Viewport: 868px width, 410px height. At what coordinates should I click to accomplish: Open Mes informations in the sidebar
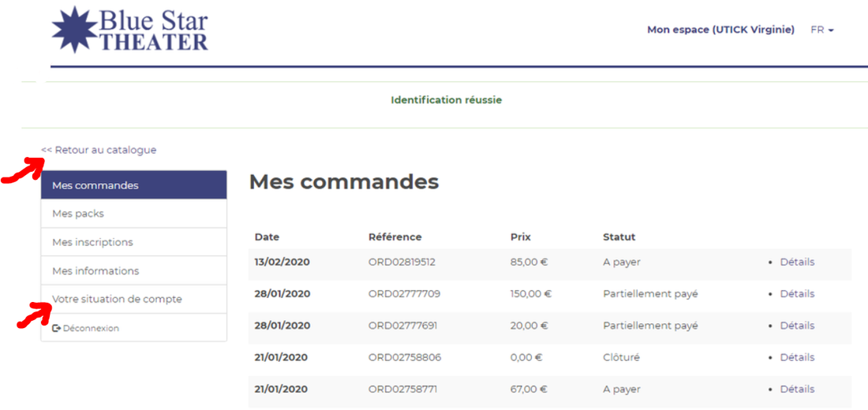click(x=95, y=270)
